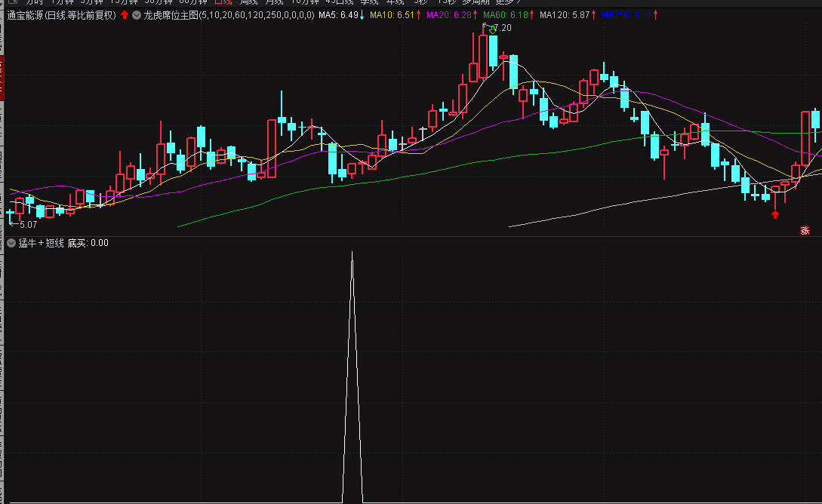Click the peak of the 底买 signal spike
The image size is (822, 504).
(353, 253)
